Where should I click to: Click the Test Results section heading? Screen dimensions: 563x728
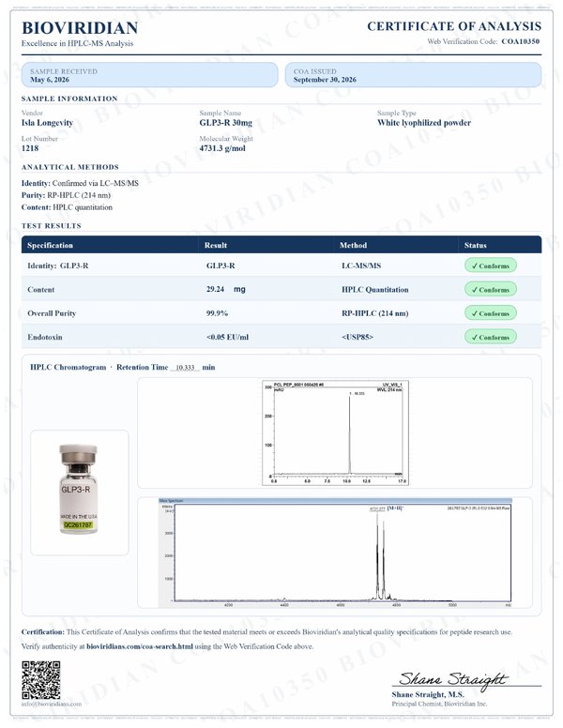[x=51, y=226]
